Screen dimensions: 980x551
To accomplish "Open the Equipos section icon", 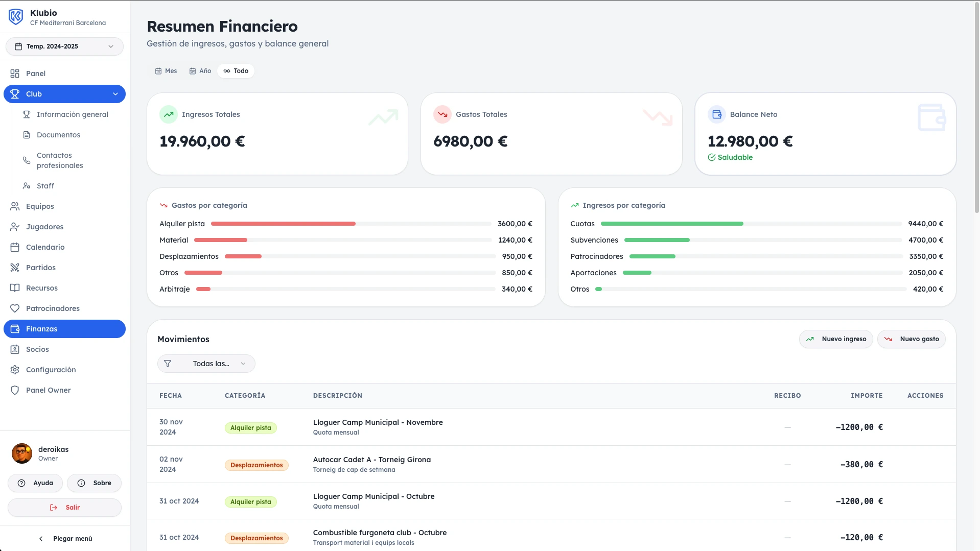I will click(x=15, y=206).
